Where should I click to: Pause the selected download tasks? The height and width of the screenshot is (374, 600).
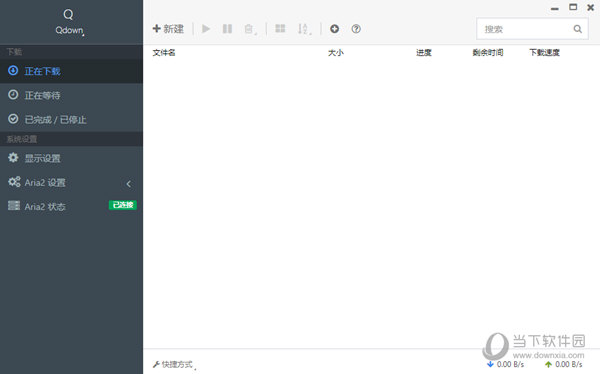[x=227, y=29]
